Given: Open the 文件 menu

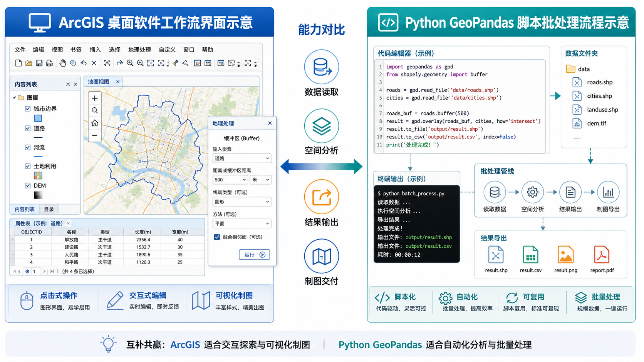Looking at the screenshot, I should (20, 50).
